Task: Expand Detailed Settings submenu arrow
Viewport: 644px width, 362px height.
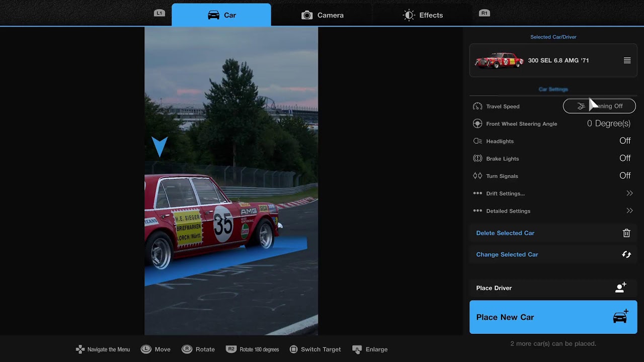Action: tap(629, 211)
